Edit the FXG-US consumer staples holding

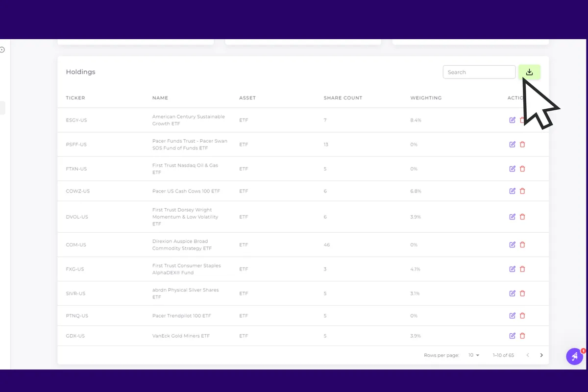[513, 269]
